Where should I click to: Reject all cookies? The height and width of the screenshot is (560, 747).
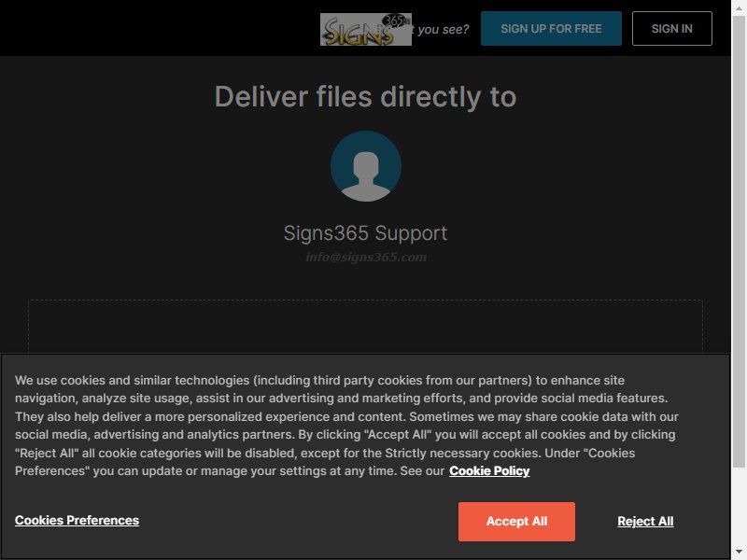click(x=645, y=522)
